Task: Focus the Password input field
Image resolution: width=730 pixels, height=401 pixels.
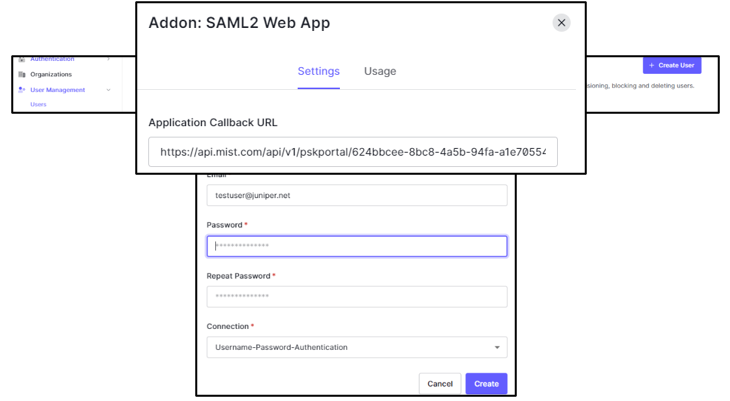Action: coord(357,246)
